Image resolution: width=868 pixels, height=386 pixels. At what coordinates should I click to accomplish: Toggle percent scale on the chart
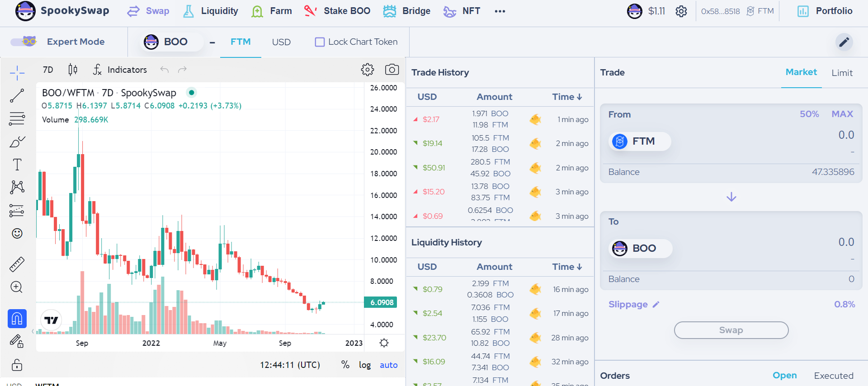click(345, 365)
